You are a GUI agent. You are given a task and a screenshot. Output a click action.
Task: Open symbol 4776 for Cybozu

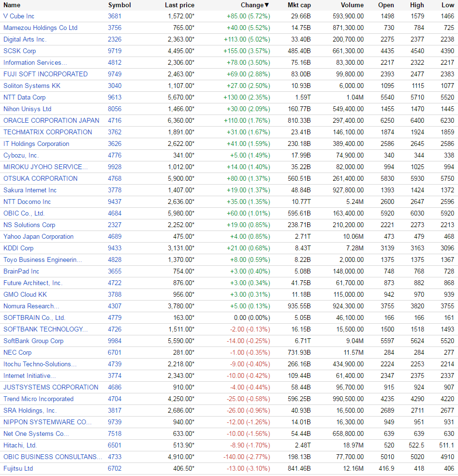(115, 156)
